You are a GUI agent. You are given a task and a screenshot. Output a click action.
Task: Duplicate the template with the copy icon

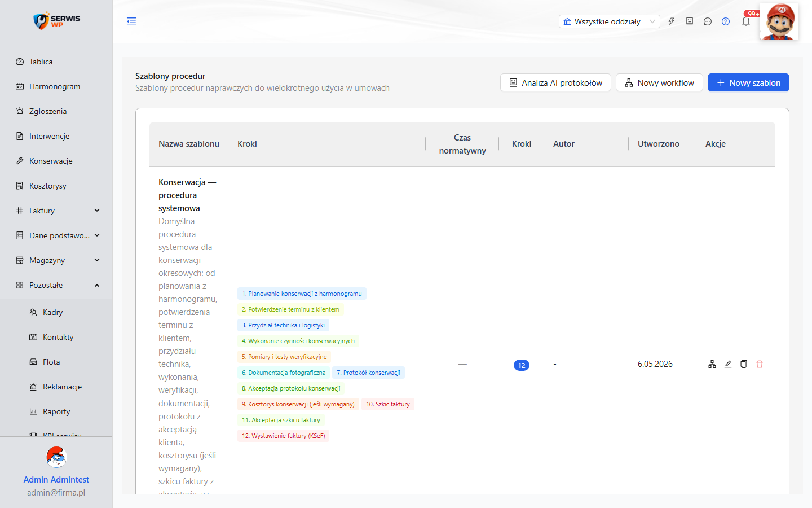[x=744, y=364]
